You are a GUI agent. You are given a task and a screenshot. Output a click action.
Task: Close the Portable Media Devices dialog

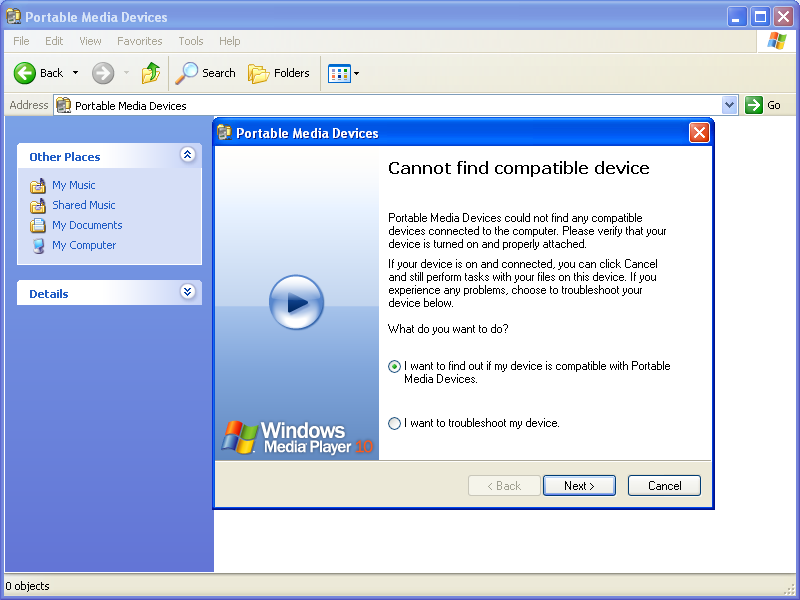click(x=699, y=133)
